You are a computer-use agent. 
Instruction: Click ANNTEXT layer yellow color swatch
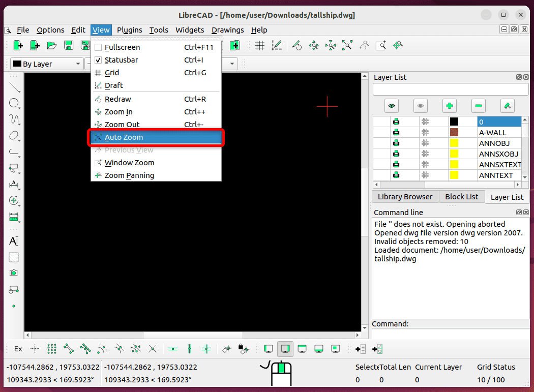tap(454, 175)
